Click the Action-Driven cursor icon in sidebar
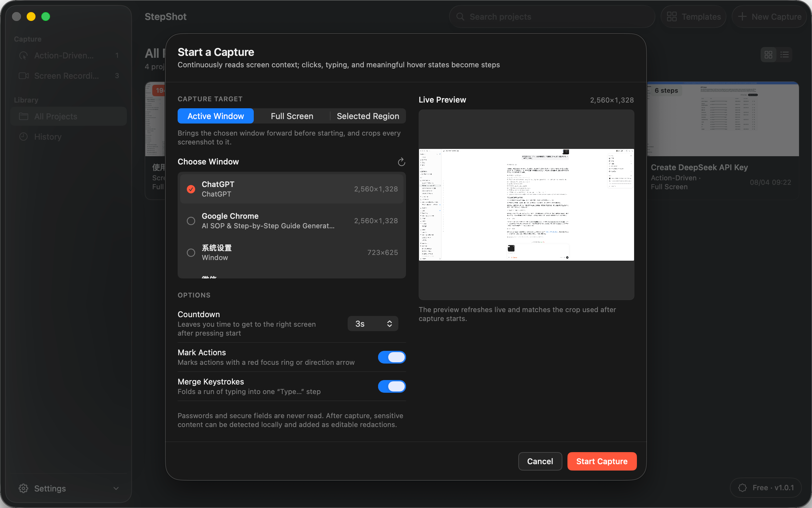812x508 pixels. [x=23, y=56]
